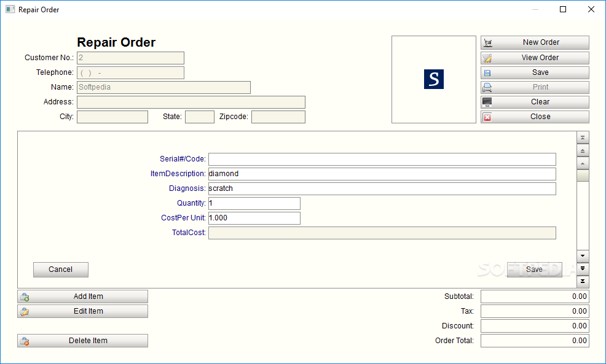Click the monitor icon on Clear

[x=487, y=103]
